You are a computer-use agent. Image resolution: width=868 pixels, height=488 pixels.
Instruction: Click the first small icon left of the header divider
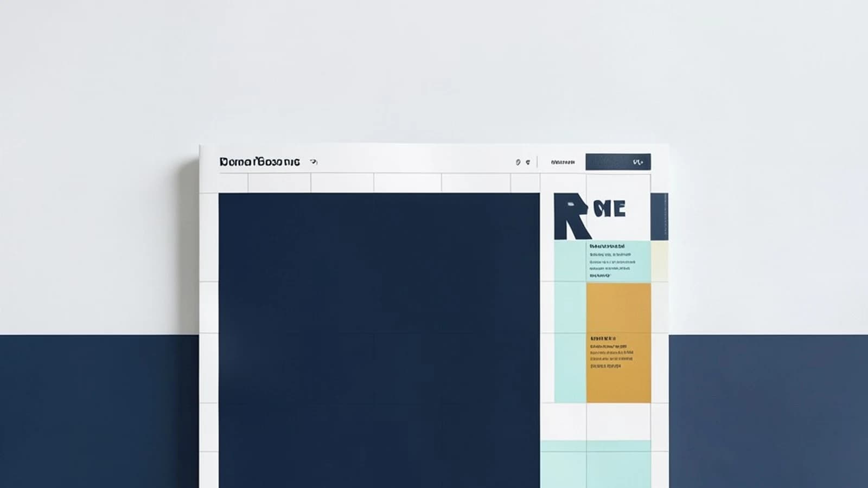pos(518,162)
